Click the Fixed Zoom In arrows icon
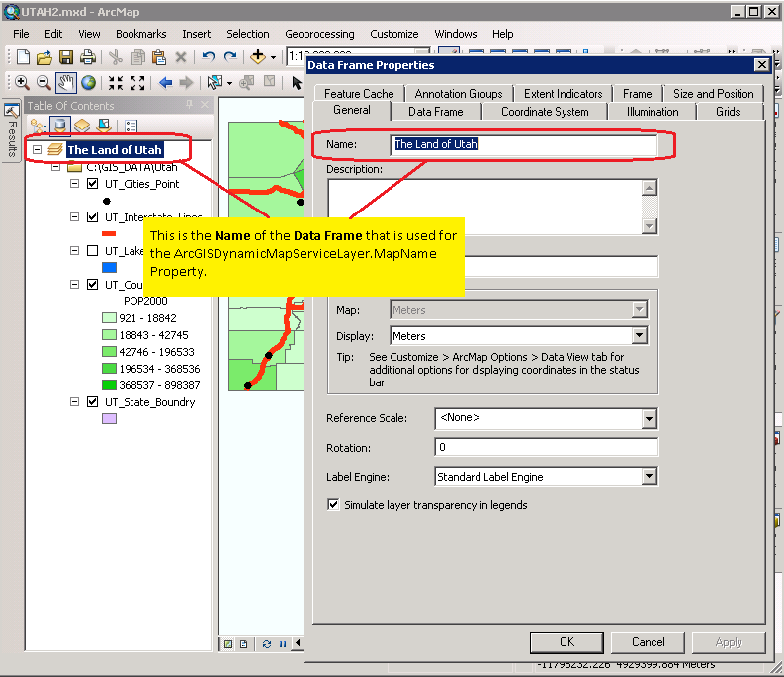 click(116, 82)
